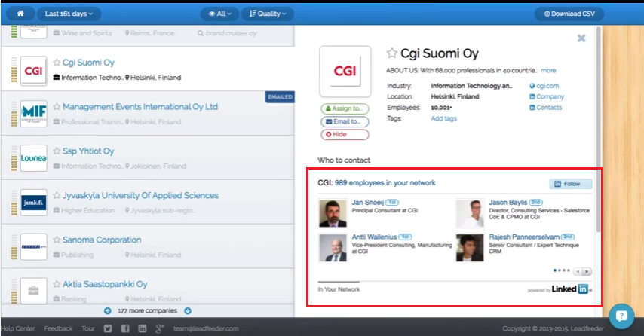Click Antti Wallenius profile photo
This screenshot has height=336, width=644.
333,248
